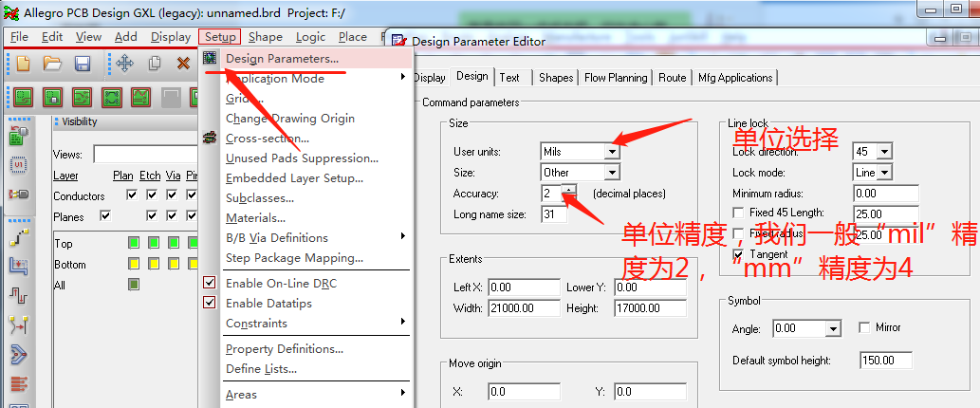Enable the Fixed 45 Length checkbox

pyautogui.click(x=738, y=213)
